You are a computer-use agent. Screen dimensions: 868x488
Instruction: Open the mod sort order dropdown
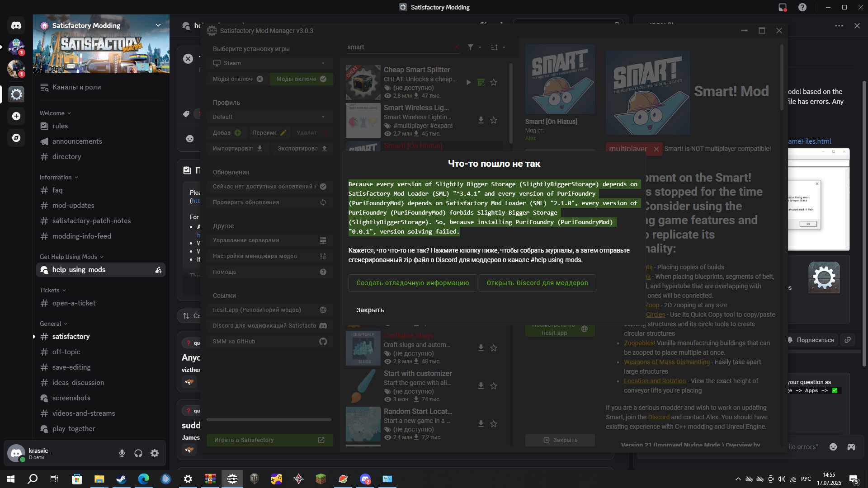498,47
